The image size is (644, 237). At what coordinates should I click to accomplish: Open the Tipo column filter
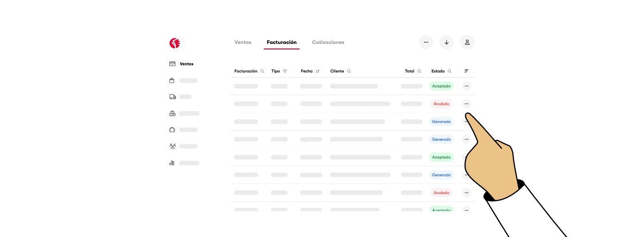(285, 71)
